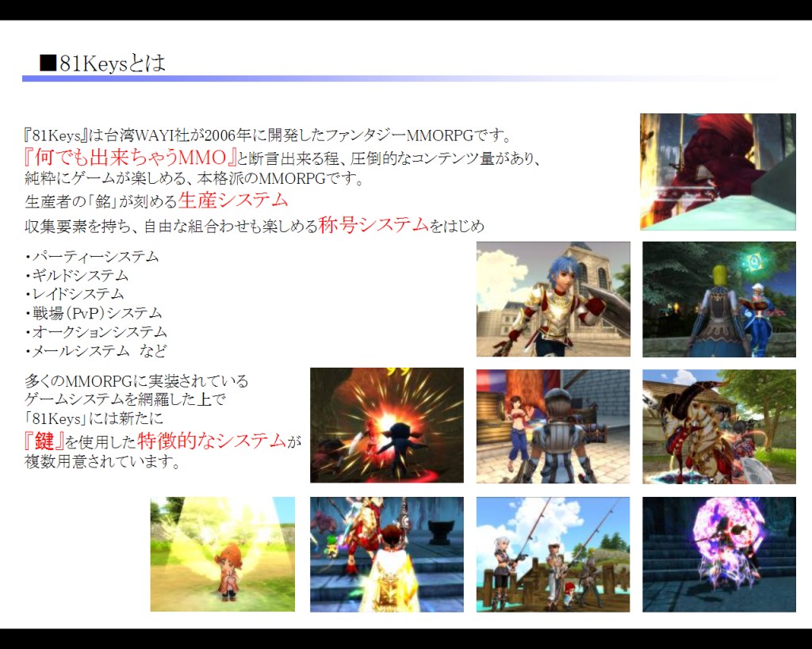Open the purple magic sphere screenshot

(719, 554)
